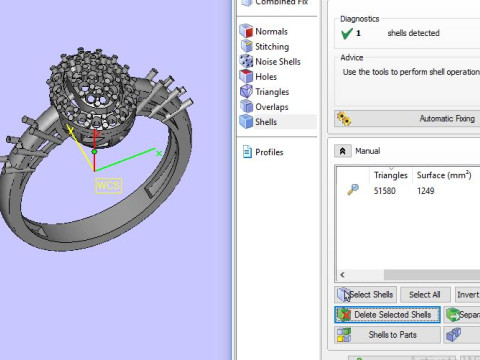Click the Select Shells button
This screenshot has width=480, height=360.
point(365,295)
